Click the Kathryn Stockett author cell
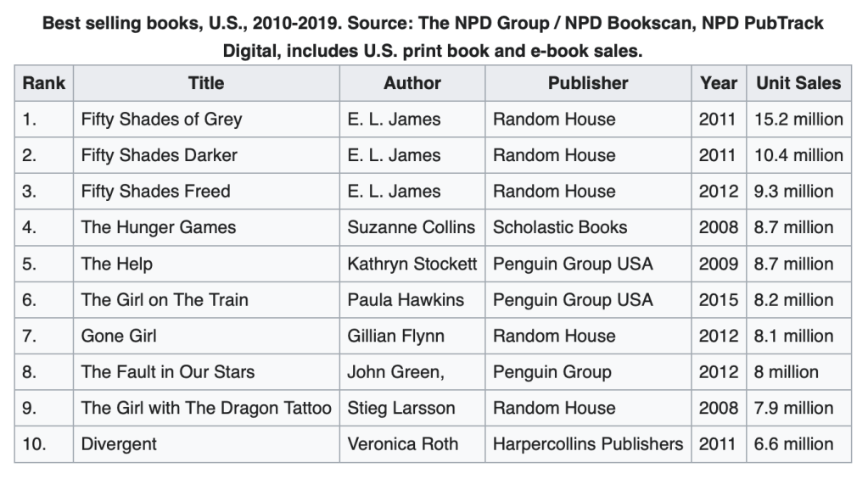The height and width of the screenshot is (479, 868). tap(412, 264)
